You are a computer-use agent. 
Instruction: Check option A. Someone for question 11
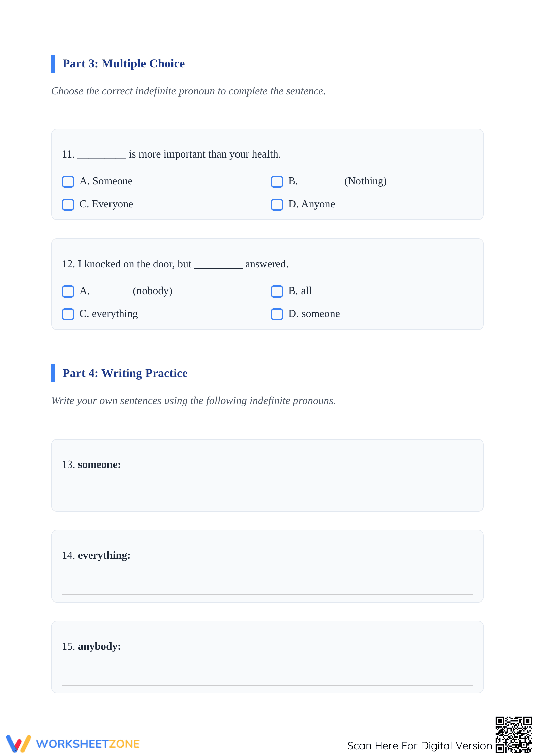click(x=68, y=181)
